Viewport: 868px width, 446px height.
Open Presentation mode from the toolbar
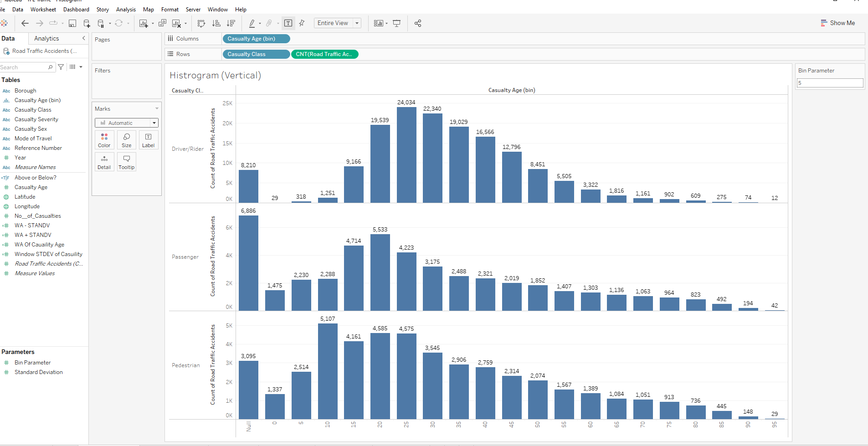click(397, 23)
